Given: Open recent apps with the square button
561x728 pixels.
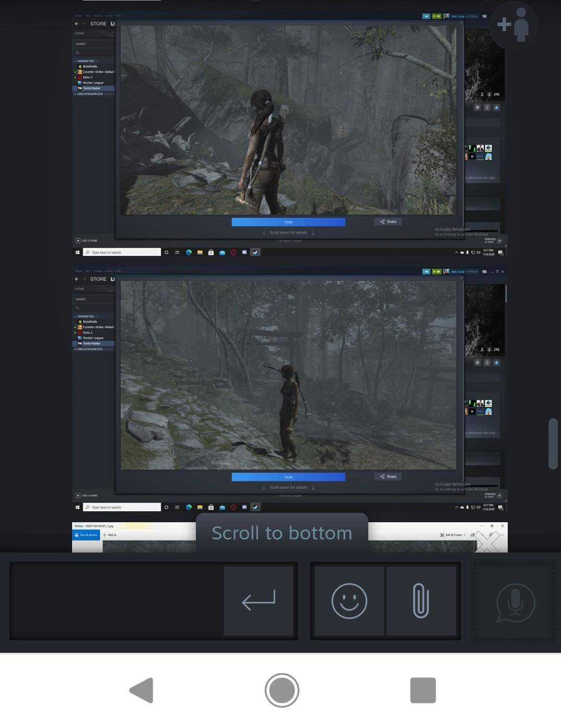Looking at the screenshot, I should tap(423, 690).
